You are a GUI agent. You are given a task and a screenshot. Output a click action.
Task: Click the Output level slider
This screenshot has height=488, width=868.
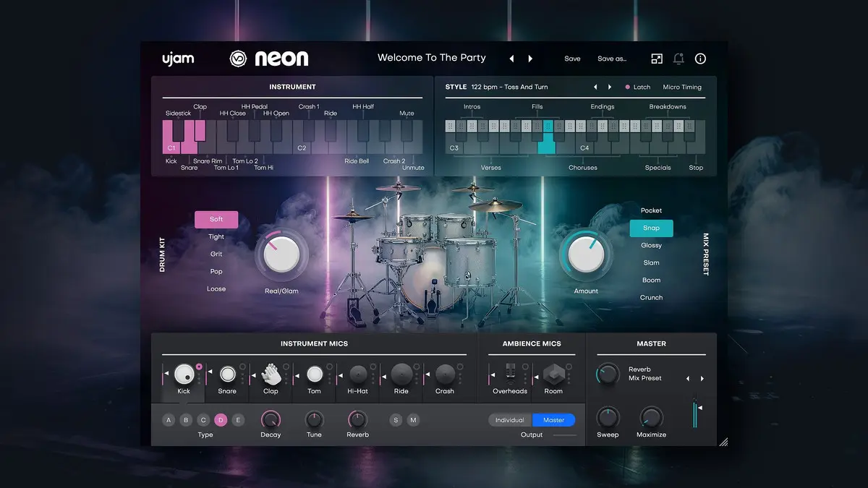[x=565, y=435]
